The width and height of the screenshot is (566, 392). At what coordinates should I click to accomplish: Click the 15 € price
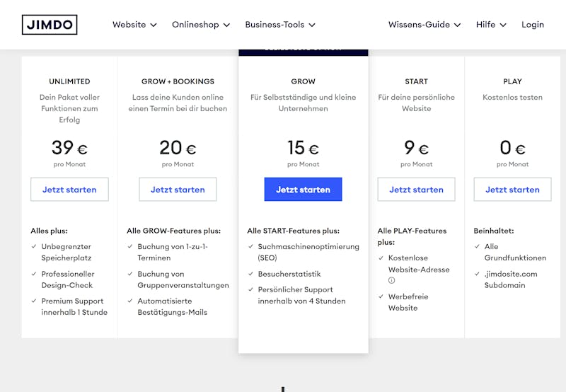point(304,148)
